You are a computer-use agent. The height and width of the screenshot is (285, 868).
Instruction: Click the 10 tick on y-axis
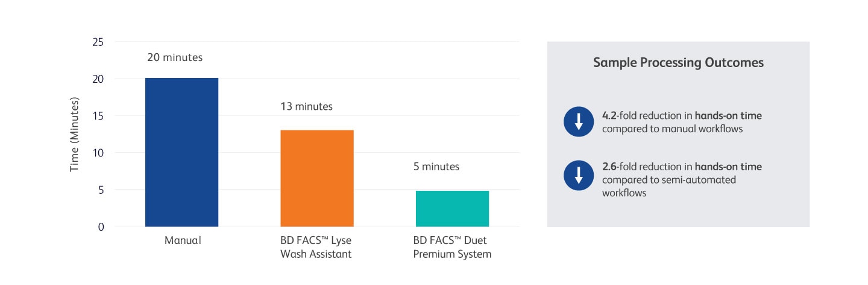(x=98, y=153)
